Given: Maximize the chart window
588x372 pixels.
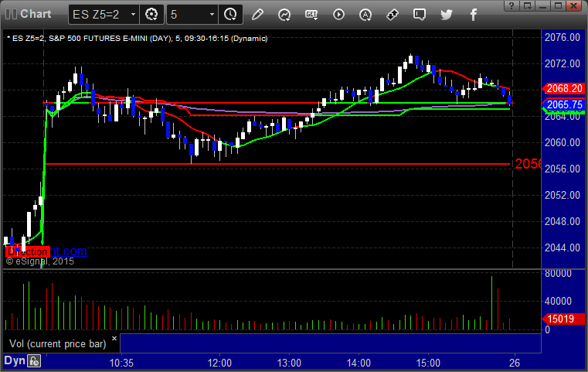Looking at the screenshot, I should [558, 5].
